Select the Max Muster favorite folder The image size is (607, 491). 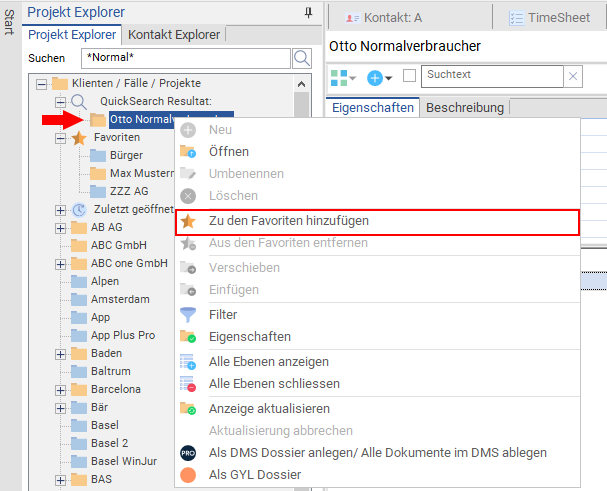click(x=142, y=173)
